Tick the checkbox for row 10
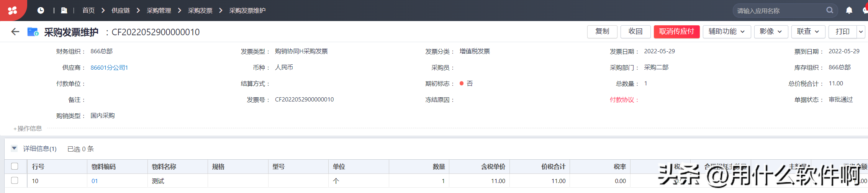This screenshot has height=193, width=868. (x=15, y=180)
